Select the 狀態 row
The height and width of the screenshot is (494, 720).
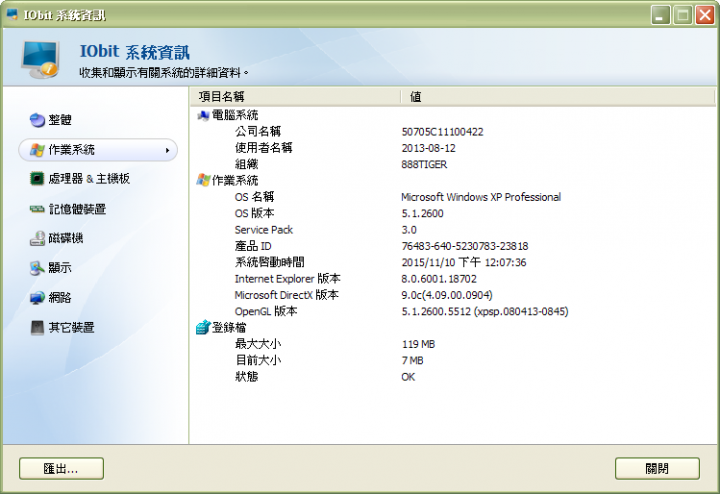coord(453,376)
